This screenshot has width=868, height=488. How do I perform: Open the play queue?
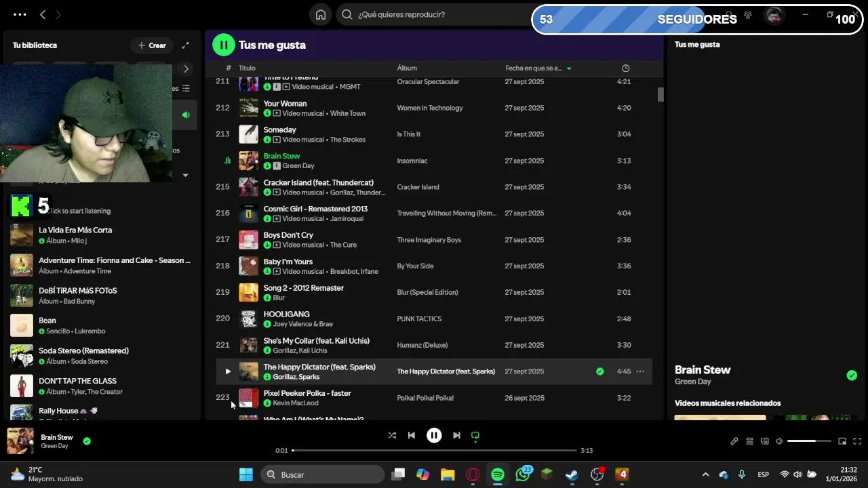coord(749,441)
